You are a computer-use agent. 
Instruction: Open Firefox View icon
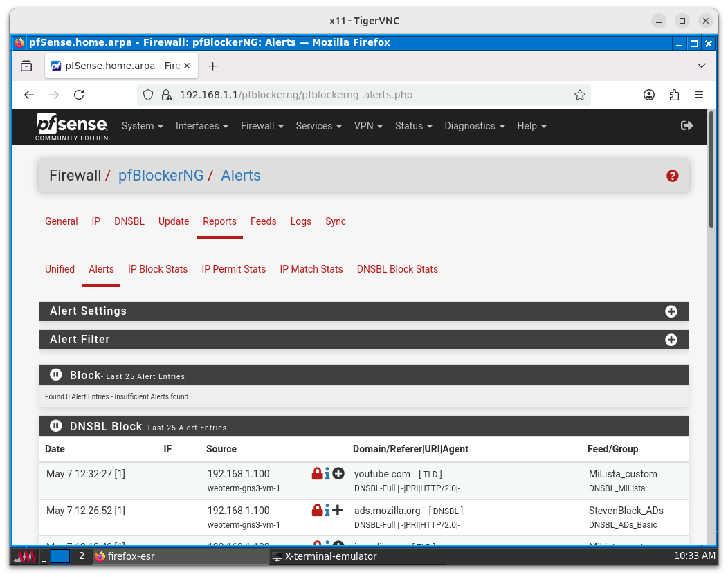26,66
